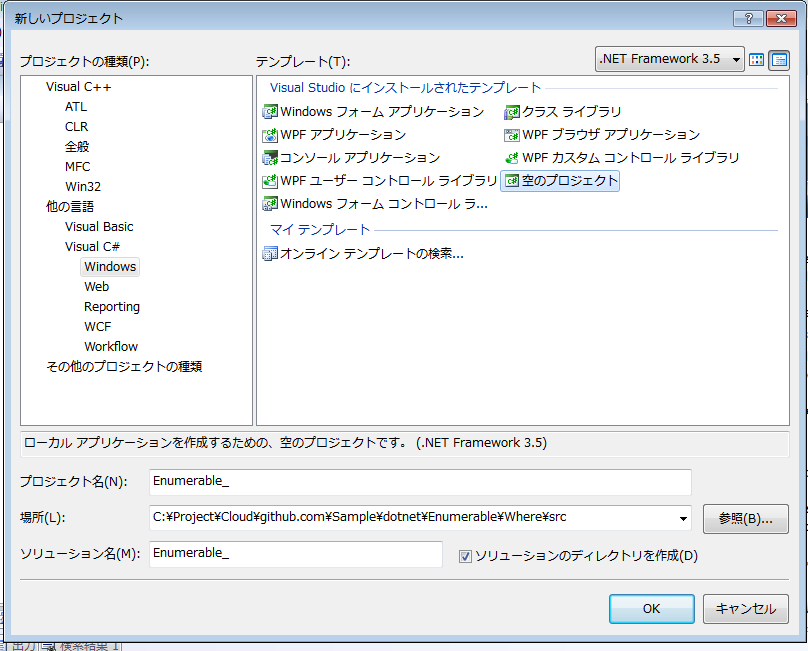Viewport: 808px width, 651px height.
Task: Select the WPF アプリケーション template icon
Action: click(270, 135)
